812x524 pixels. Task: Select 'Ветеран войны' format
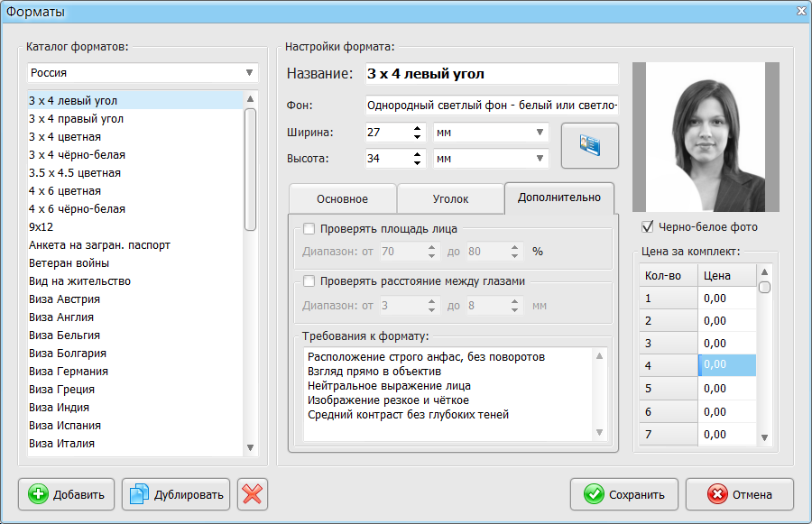[135, 263]
